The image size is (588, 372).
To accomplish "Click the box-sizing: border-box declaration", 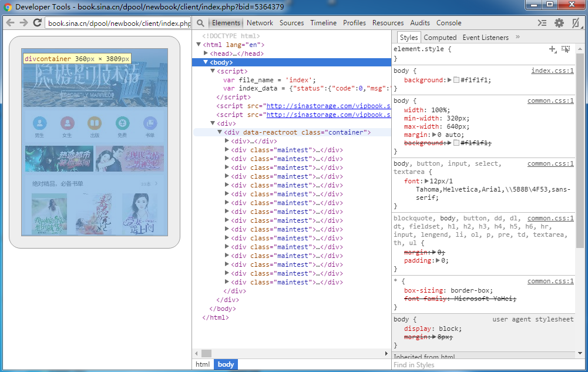I will (449, 290).
